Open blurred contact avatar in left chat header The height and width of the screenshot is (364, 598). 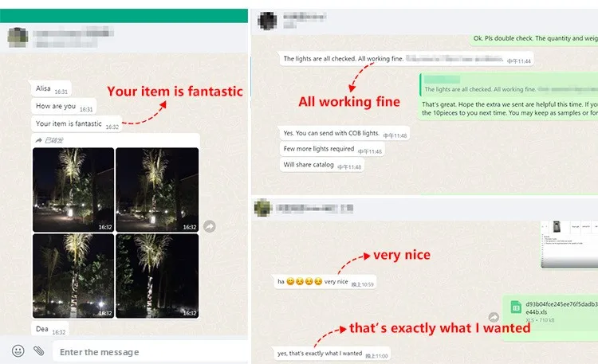tap(18, 37)
